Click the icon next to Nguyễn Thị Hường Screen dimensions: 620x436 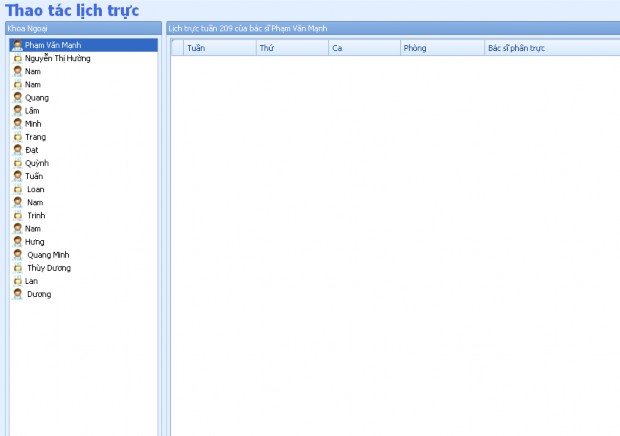[x=18, y=59]
